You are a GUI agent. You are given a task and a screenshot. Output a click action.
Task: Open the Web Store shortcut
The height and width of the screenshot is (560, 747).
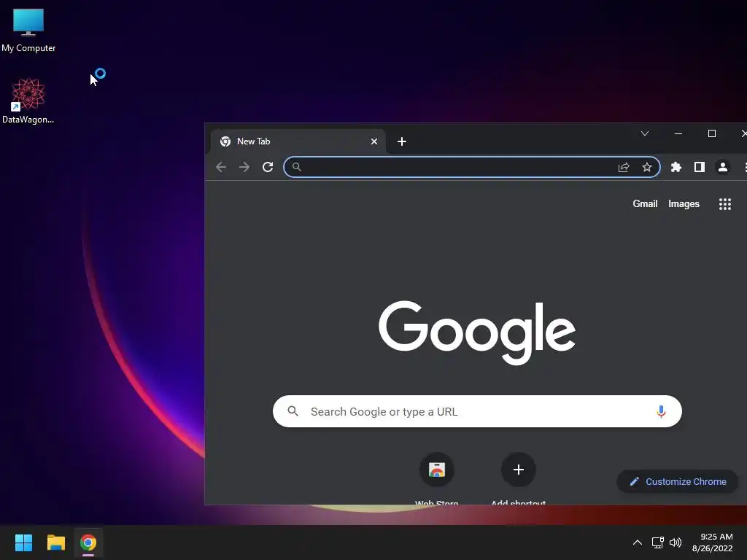[x=437, y=478]
